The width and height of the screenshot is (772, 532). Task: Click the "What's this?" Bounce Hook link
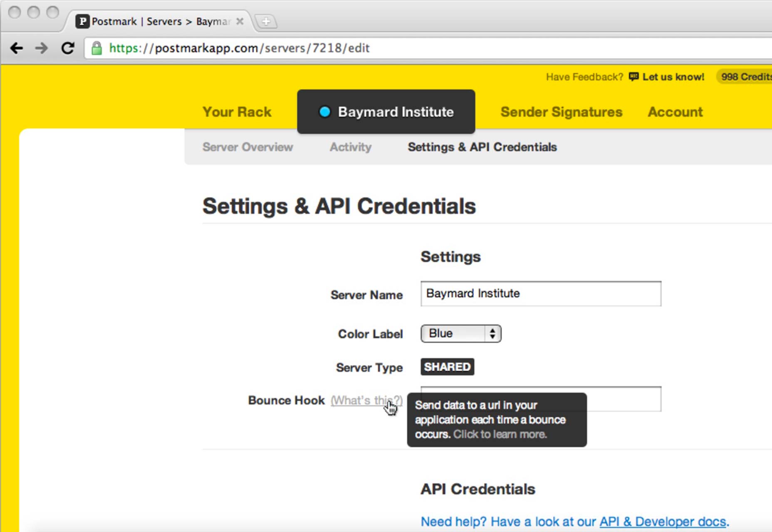(366, 400)
